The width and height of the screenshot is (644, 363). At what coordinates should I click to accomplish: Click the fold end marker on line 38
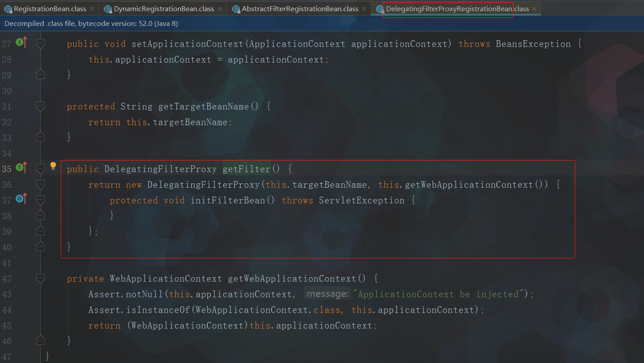click(x=41, y=215)
